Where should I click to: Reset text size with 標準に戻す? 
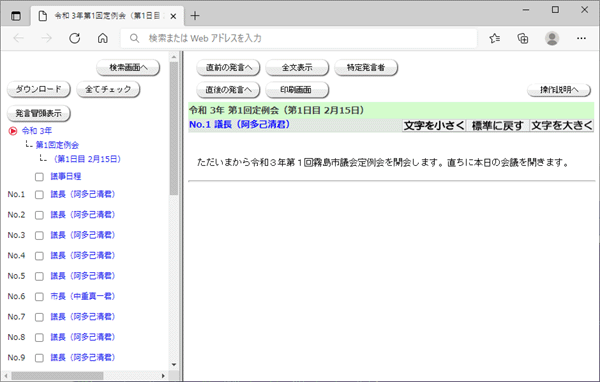(x=497, y=126)
